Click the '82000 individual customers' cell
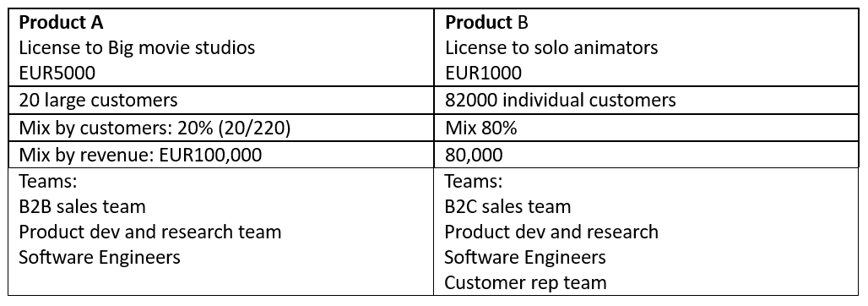This screenshot has width=868, height=306. [x=646, y=100]
